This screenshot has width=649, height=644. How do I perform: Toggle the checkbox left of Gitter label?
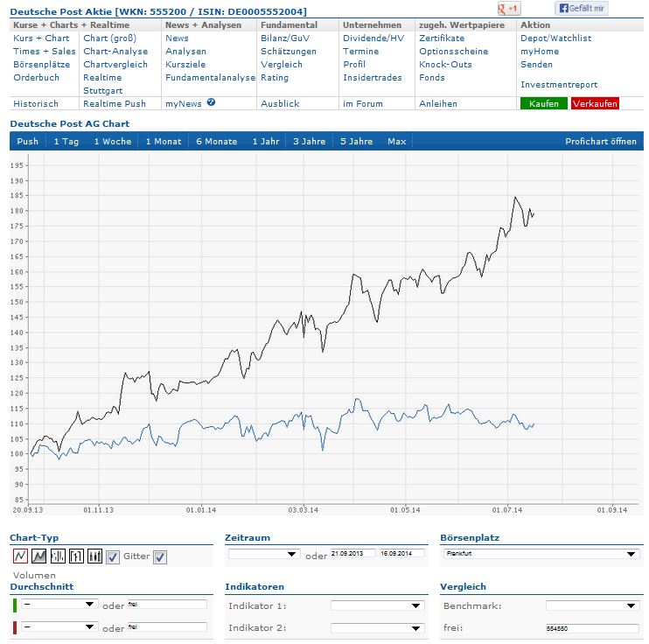[113, 557]
